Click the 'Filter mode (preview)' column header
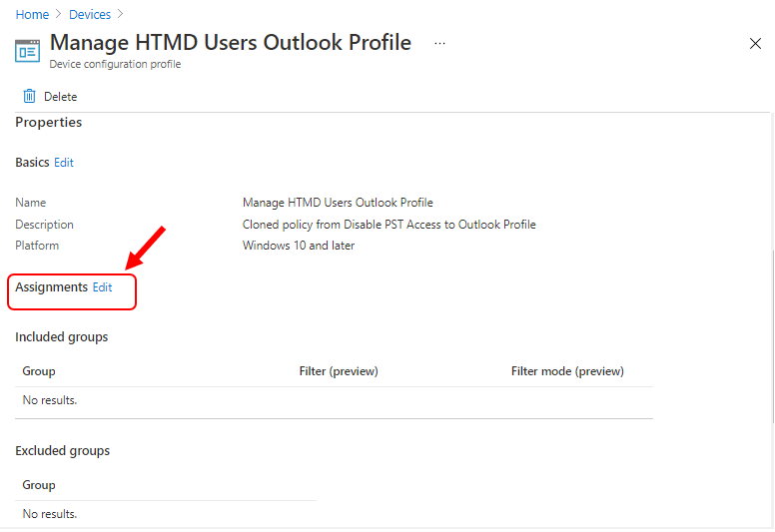The height and width of the screenshot is (532, 775). (x=567, y=371)
